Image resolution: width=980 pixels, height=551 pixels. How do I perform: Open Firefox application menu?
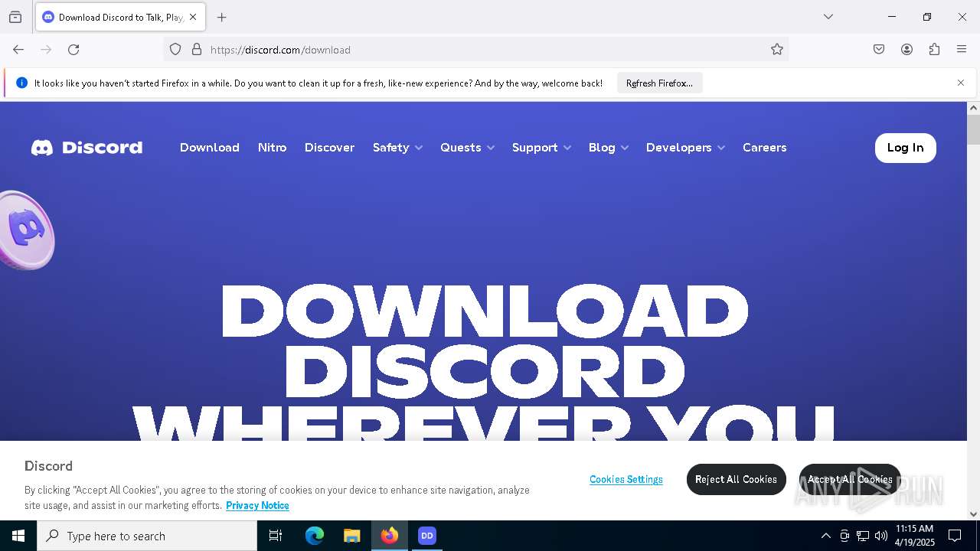[x=962, y=50]
